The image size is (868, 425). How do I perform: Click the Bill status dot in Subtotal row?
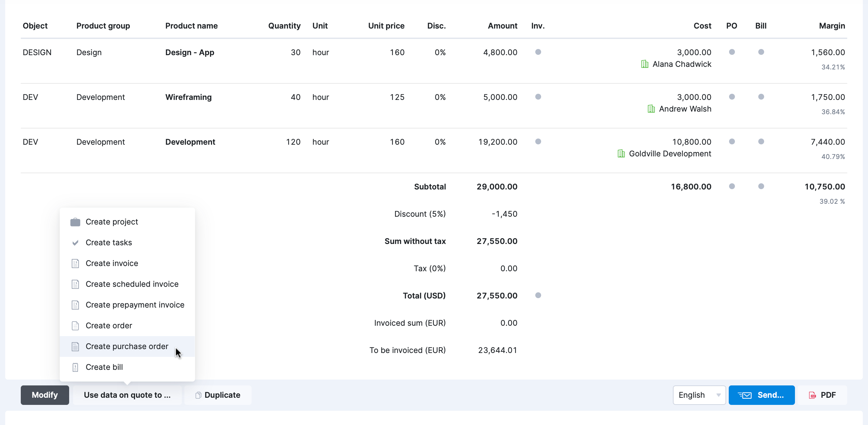coord(761,186)
